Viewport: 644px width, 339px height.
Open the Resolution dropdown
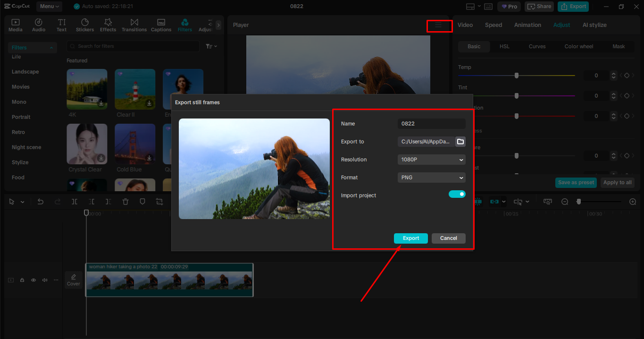(x=431, y=160)
